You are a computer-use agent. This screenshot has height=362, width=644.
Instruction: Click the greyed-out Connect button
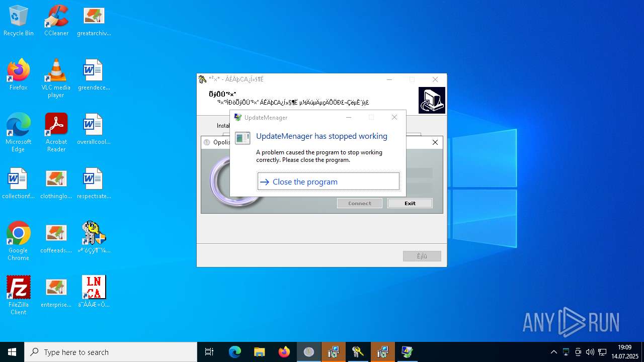tap(359, 203)
